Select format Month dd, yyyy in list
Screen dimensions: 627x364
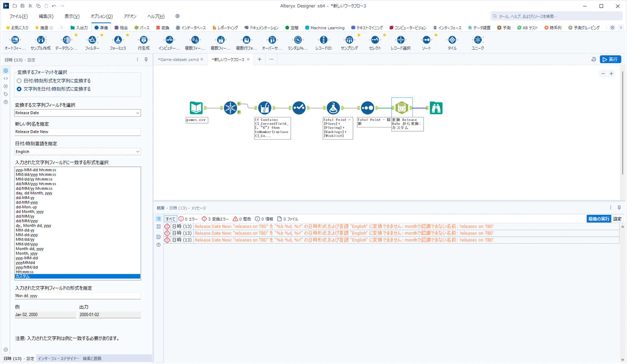coord(77,249)
